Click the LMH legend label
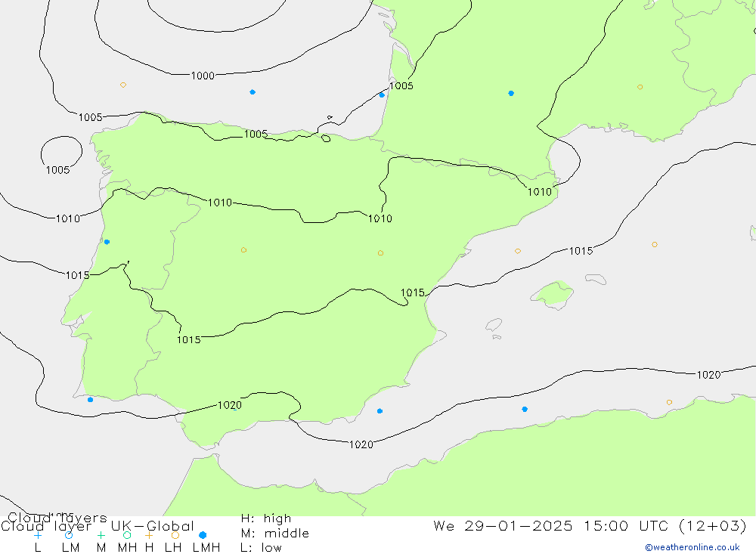 click(206, 548)
